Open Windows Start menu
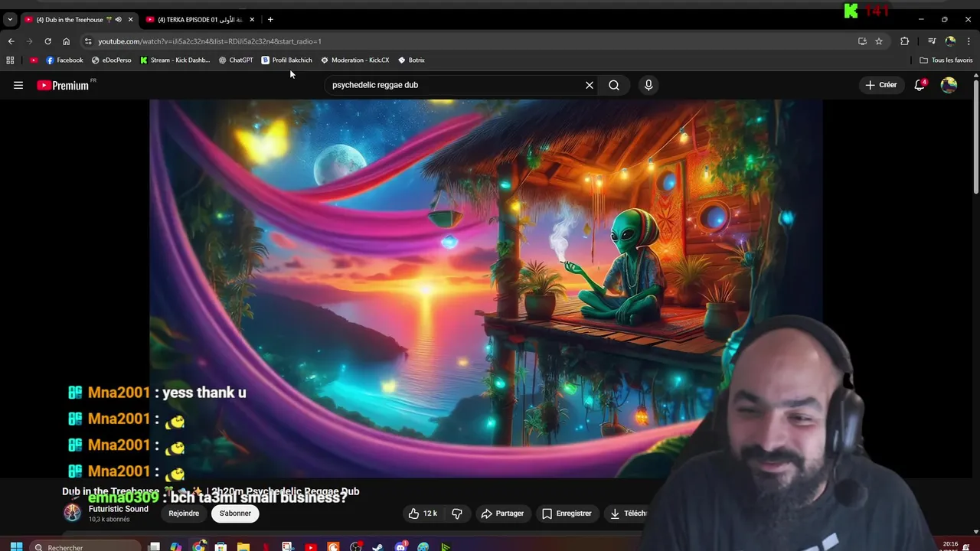The height and width of the screenshot is (551, 980). (16, 546)
